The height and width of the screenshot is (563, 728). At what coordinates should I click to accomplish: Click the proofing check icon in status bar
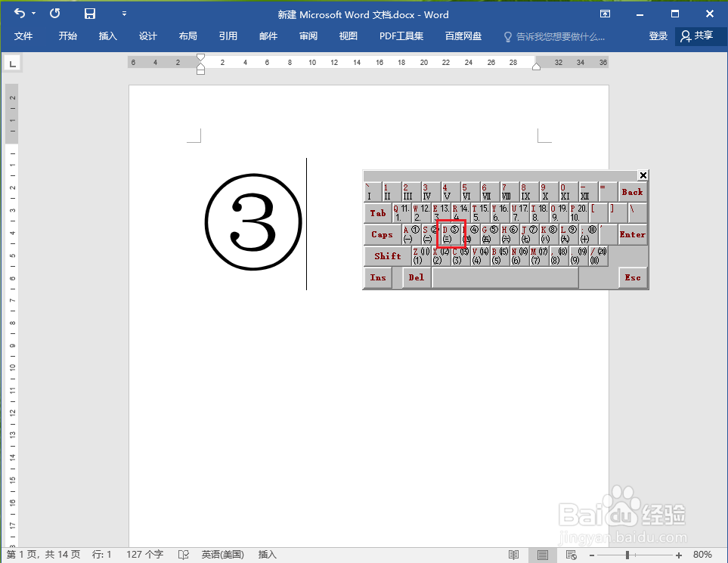[184, 555]
